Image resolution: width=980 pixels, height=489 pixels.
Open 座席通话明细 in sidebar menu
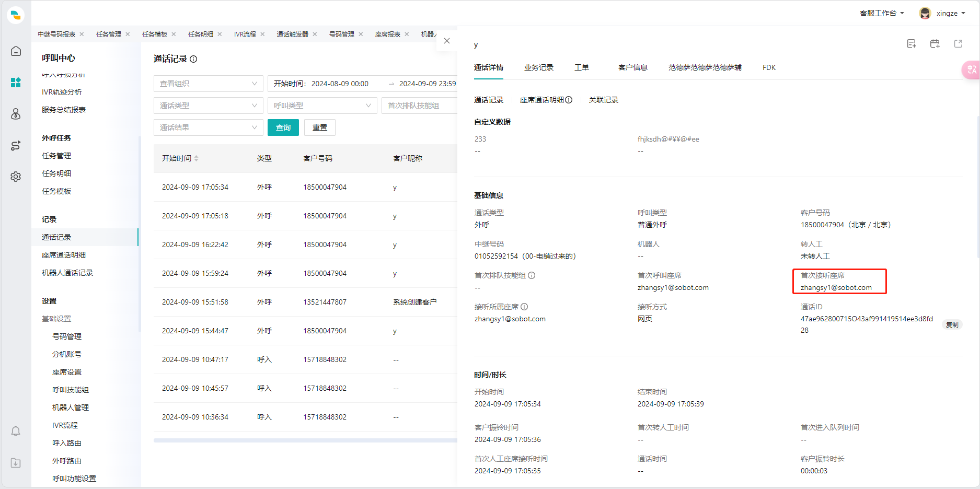(64, 255)
